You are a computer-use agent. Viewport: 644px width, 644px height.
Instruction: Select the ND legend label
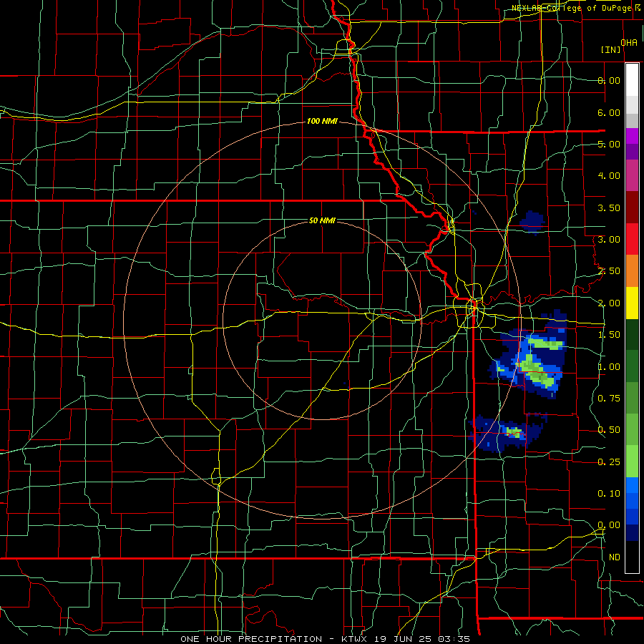615,557
